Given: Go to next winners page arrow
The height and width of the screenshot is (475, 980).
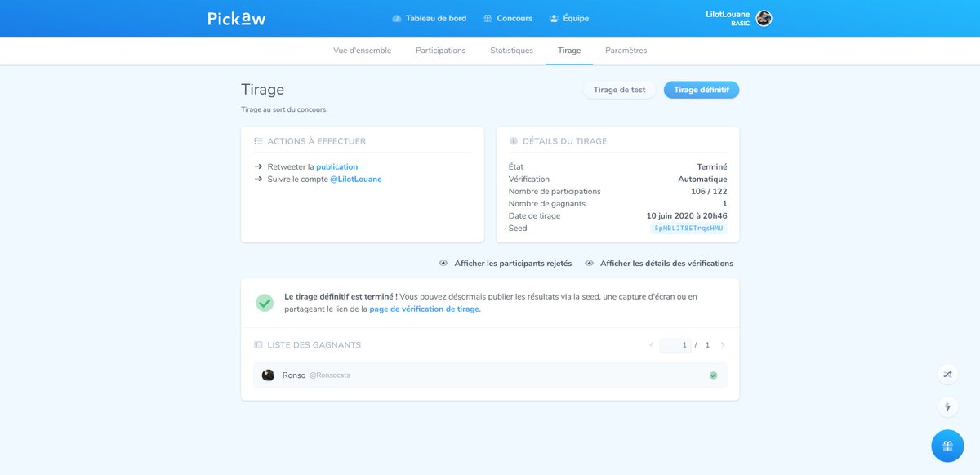Looking at the screenshot, I should [x=723, y=345].
